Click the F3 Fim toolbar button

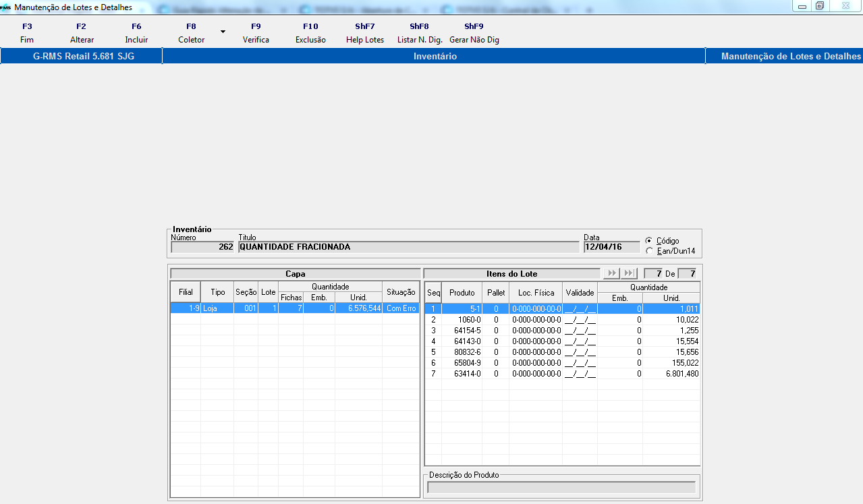tap(27, 33)
